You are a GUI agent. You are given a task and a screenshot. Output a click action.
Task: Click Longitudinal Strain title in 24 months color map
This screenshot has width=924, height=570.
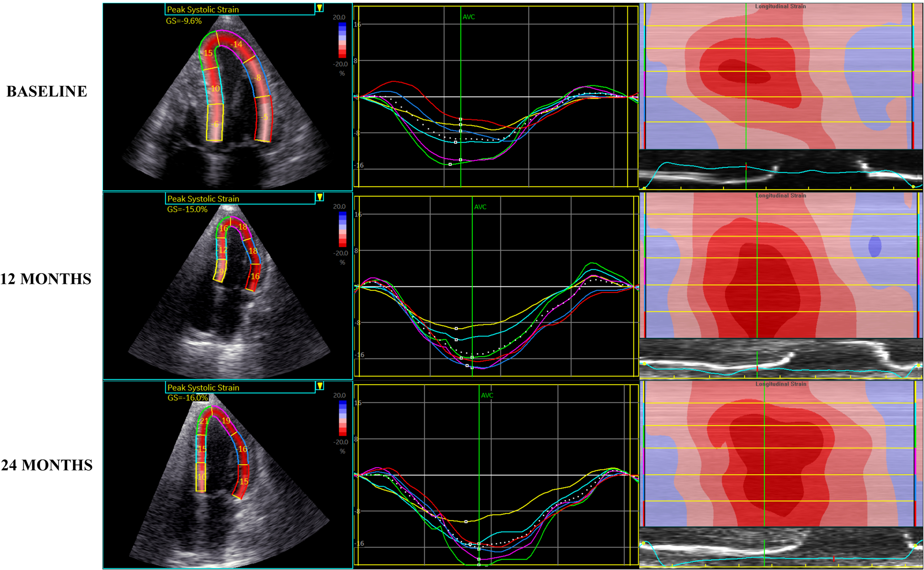pyautogui.click(x=780, y=384)
